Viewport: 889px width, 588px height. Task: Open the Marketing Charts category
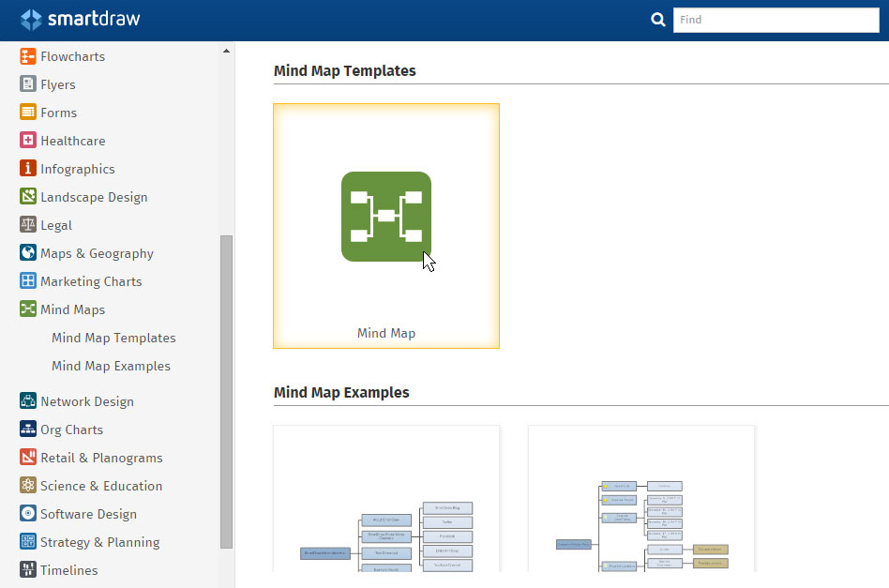pyautogui.click(x=91, y=281)
